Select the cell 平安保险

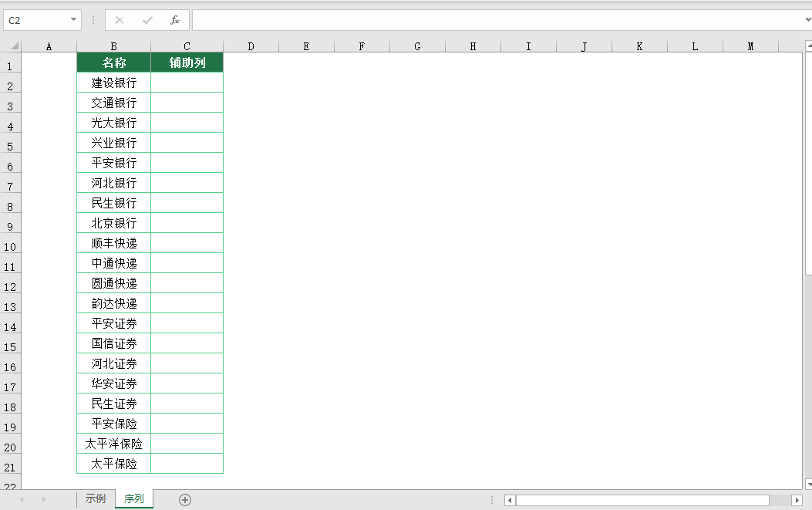(x=113, y=424)
